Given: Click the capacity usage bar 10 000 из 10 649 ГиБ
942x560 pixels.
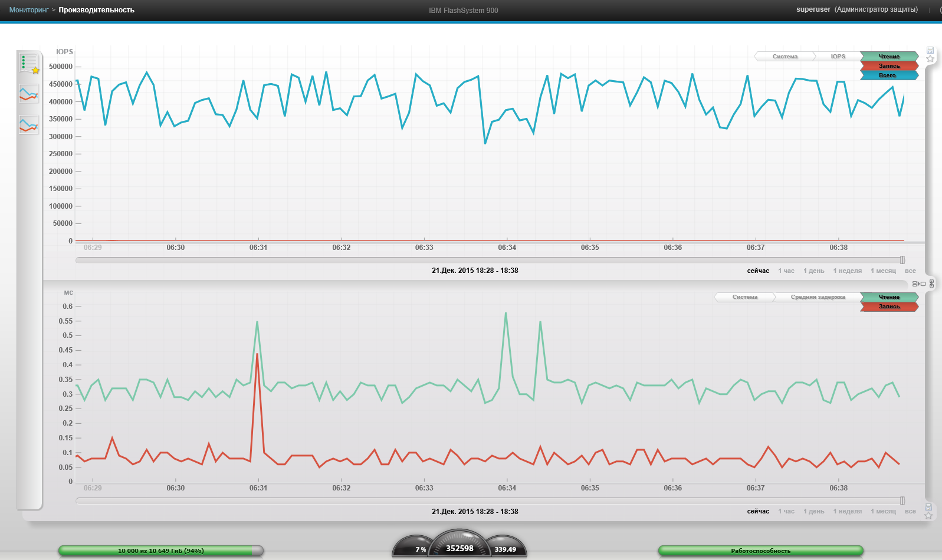Looking at the screenshot, I should pos(161,551).
